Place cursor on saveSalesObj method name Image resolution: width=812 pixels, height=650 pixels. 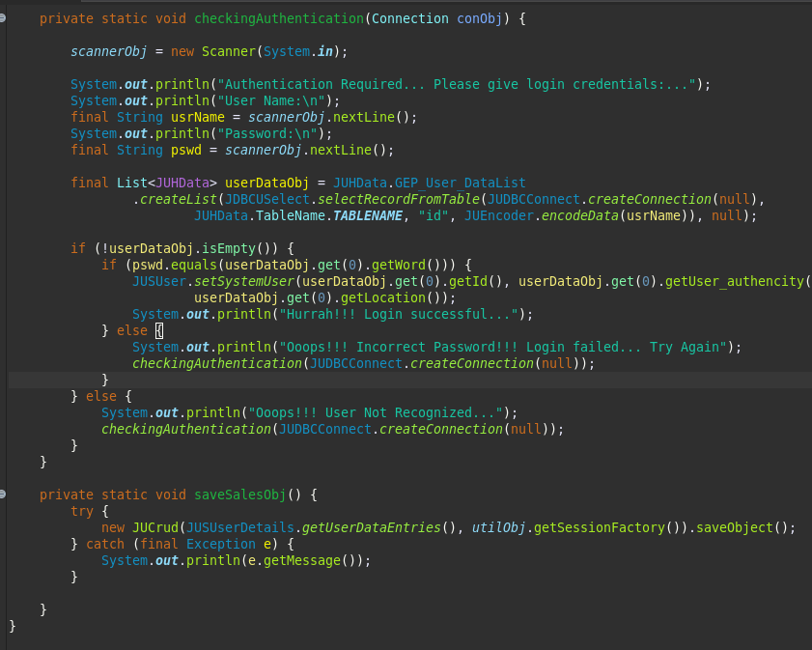239,495
